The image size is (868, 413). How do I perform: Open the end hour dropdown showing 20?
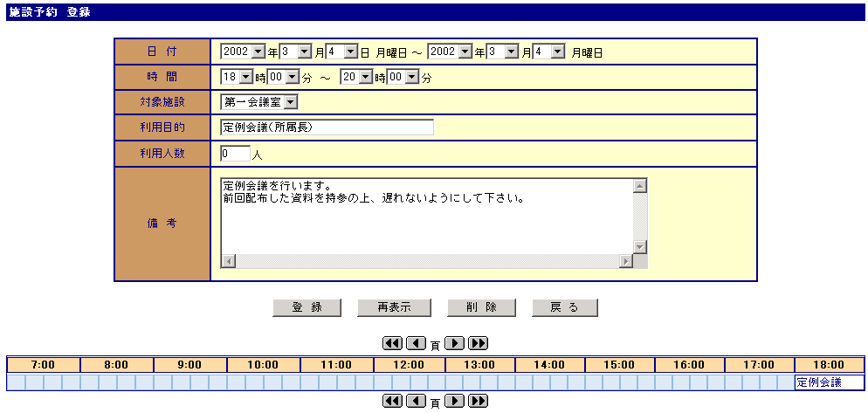point(357,78)
